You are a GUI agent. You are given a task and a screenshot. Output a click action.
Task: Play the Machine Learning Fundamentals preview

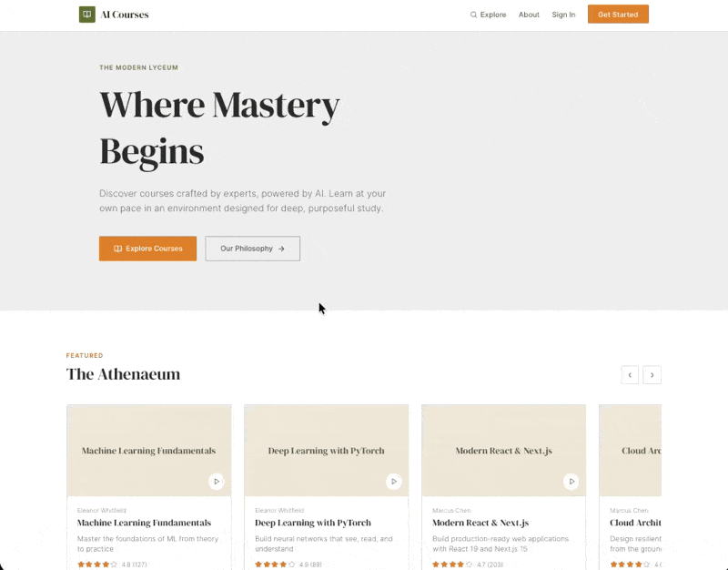point(217,482)
